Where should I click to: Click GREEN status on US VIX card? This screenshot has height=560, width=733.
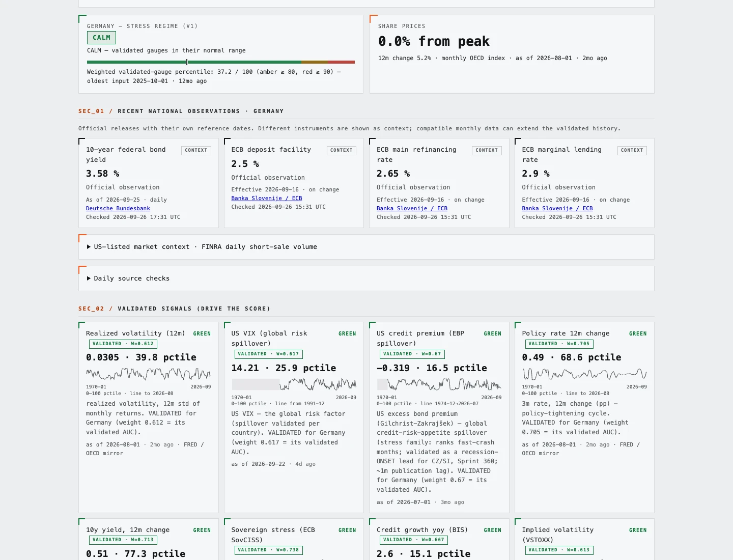[x=347, y=334]
